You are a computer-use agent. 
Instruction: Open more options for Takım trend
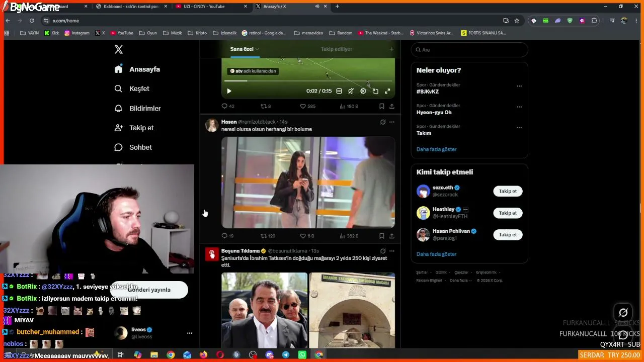point(519,128)
